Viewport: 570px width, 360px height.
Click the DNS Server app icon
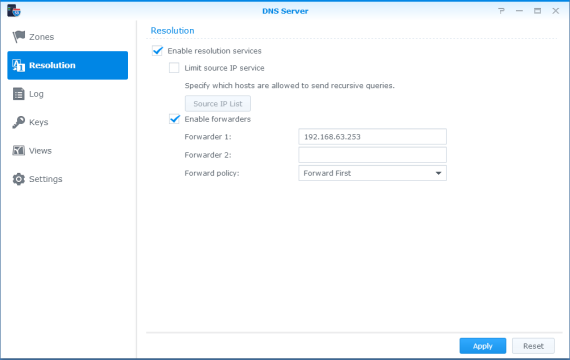click(x=14, y=11)
